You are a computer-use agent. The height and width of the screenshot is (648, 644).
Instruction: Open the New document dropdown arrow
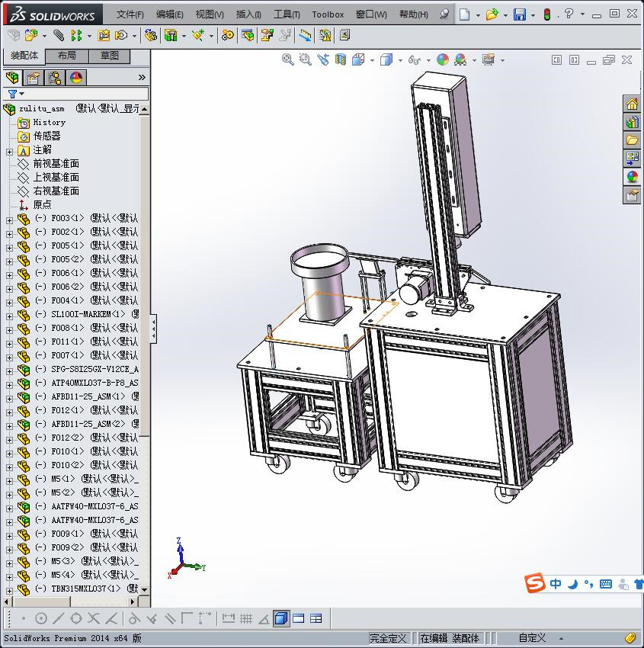tap(478, 15)
